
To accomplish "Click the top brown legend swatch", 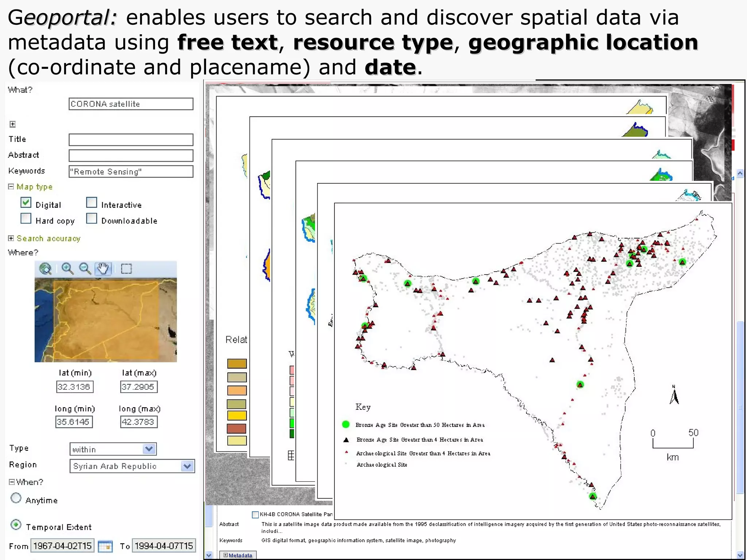I will coord(237,363).
